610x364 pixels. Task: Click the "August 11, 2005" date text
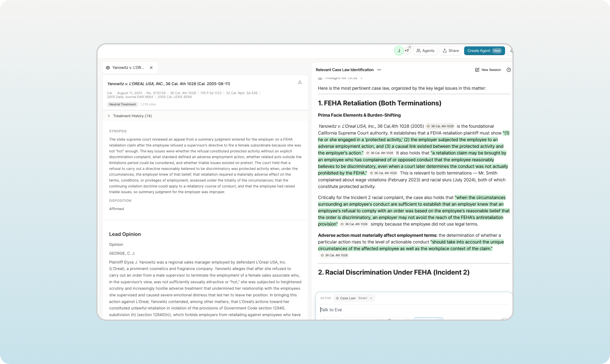click(x=130, y=93)
